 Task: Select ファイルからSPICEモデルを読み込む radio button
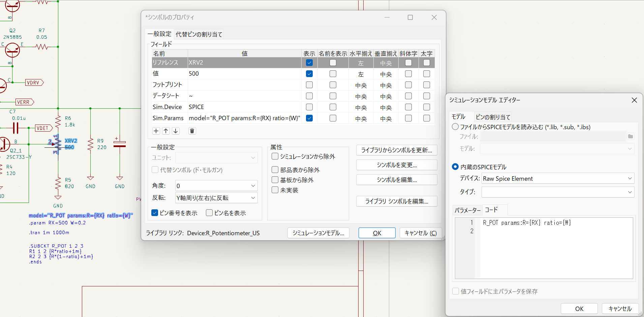pyautogui.click(x=455, y=127)
